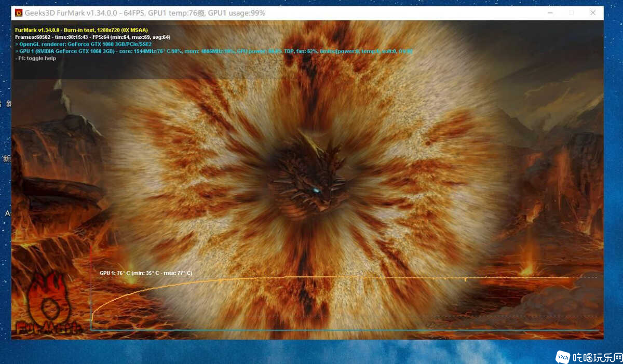Click the 'F1: toggle help' hint

tap(36, 58)
